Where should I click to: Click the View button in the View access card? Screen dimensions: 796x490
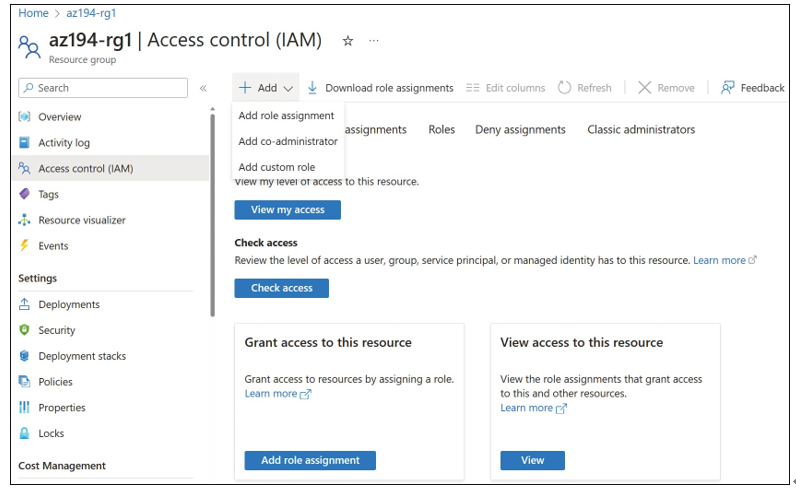(x=533, y=460)
